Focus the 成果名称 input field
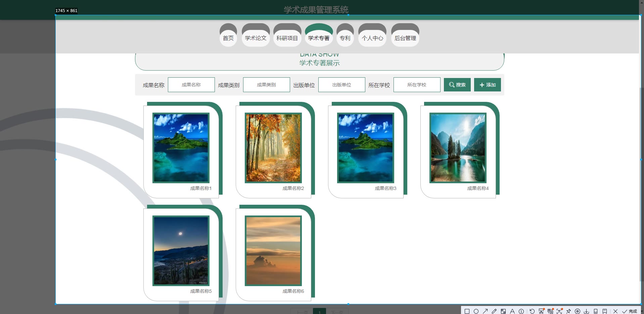 [191, 85]
